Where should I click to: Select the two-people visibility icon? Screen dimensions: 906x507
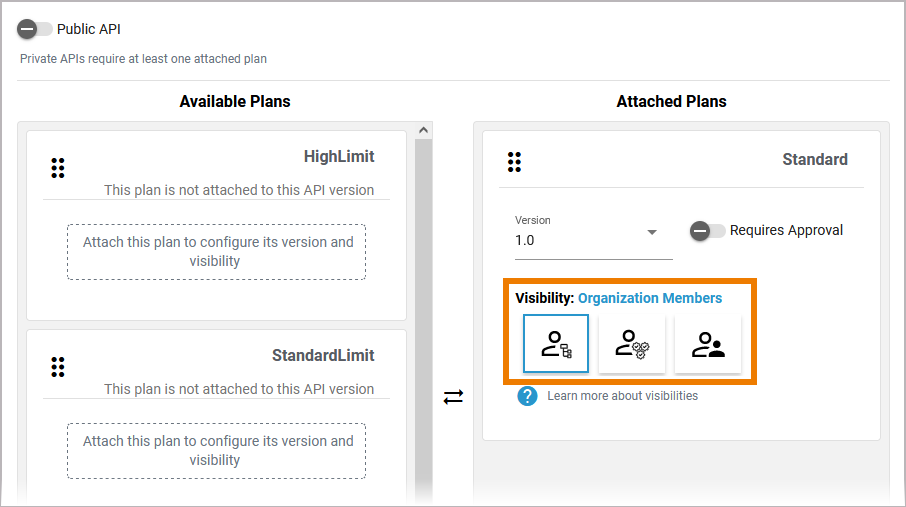pos(708,344)
